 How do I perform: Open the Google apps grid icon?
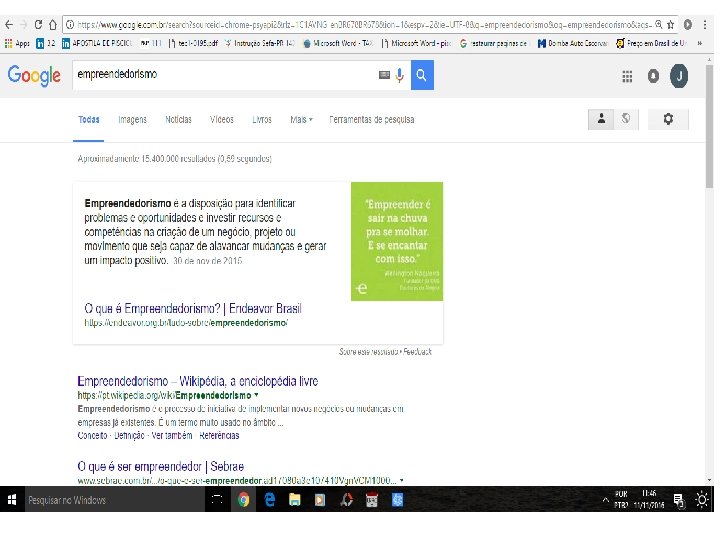627,76
